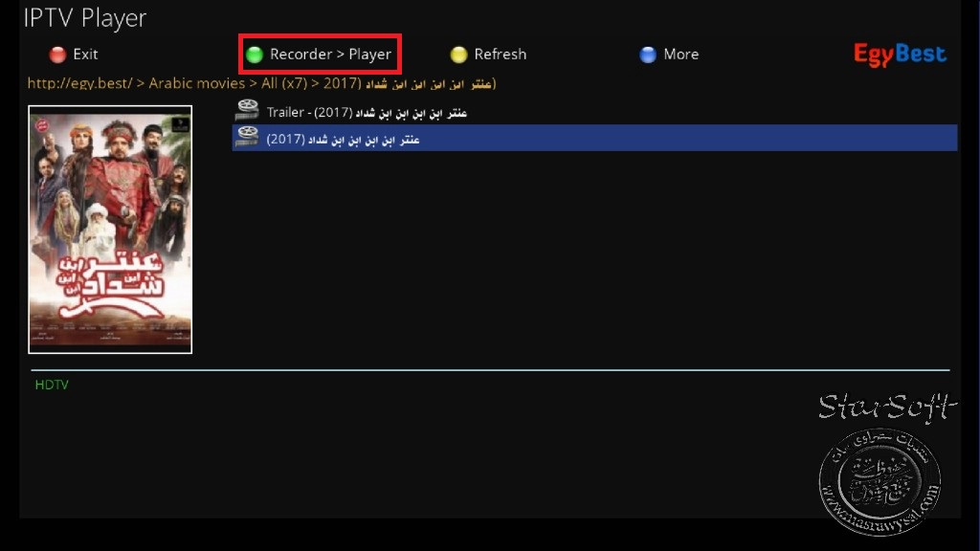Image resolution: width=980 pixels, height=551 pixels.
Task: Click the Recorder > Player label
Action: click(330, 55)
